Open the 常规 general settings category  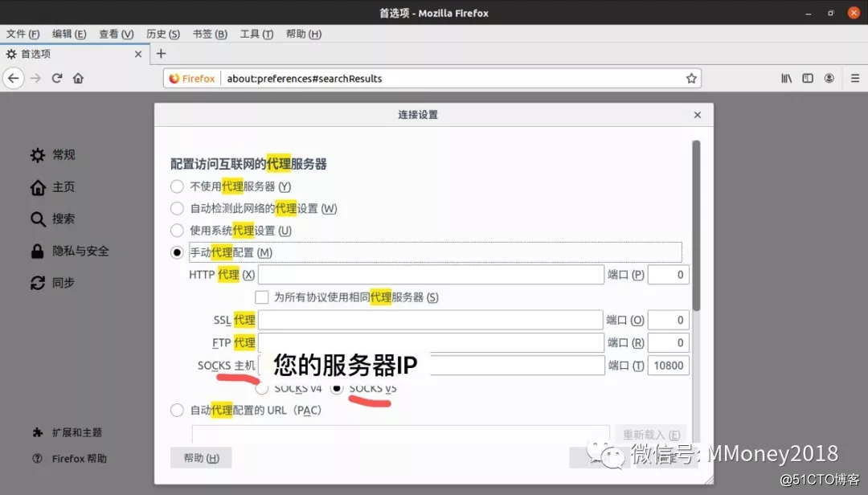pyautogui.click(x=52, y=155)
